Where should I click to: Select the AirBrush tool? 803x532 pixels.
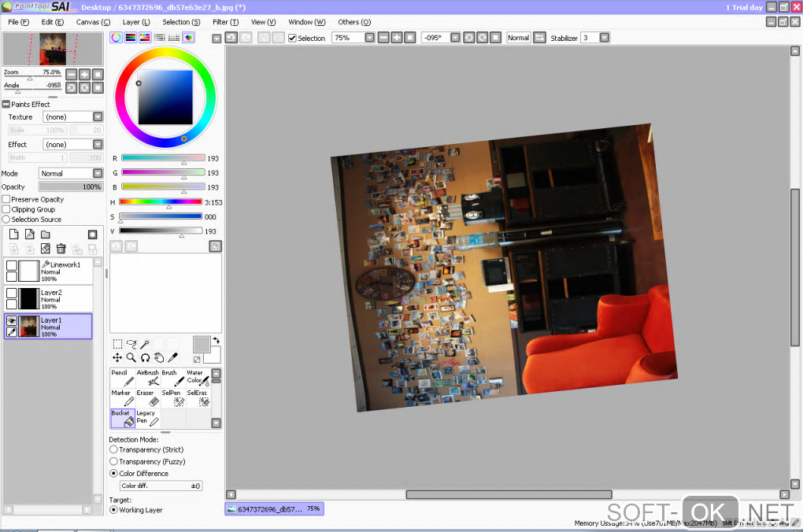(x=148, y=378)
